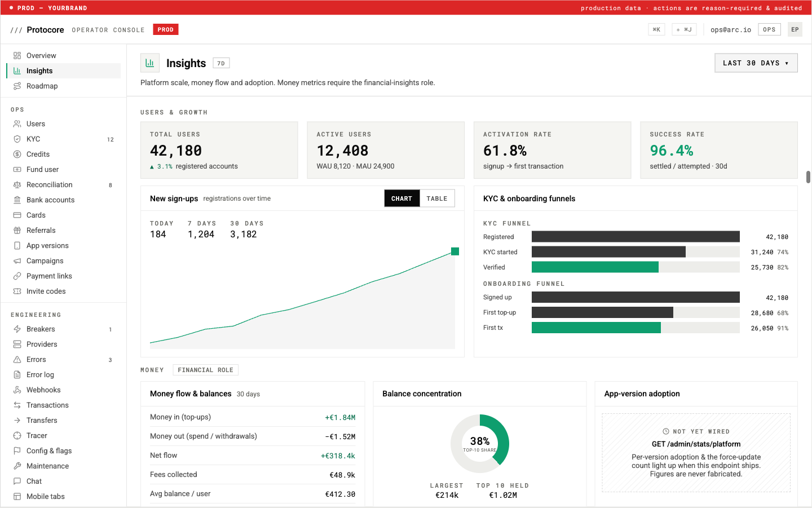Viewport: 812px width, 508px height.
Task: Open the EP user avatar
Action: point(795,30)
